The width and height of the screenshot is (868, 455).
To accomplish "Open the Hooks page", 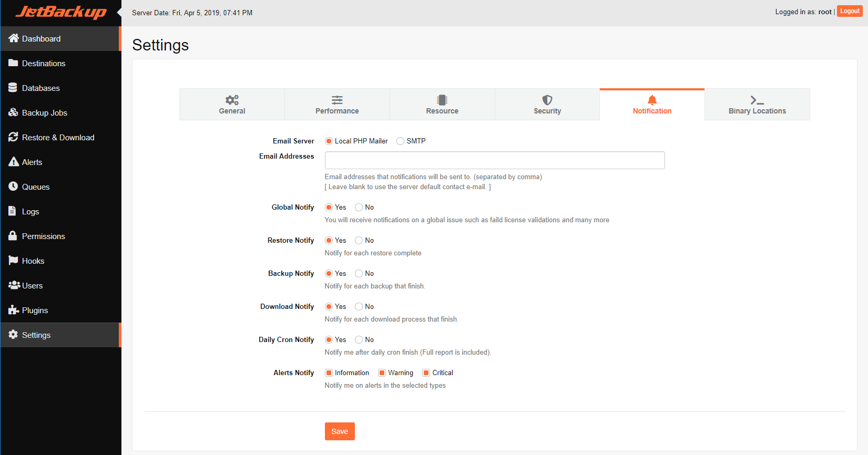I will pyautogui.click(x=60, y=261).
